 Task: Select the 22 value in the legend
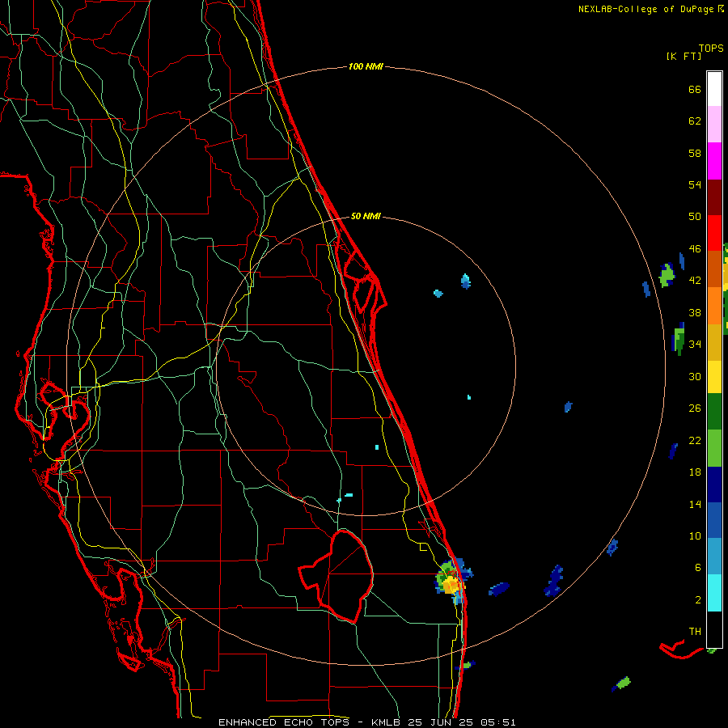(x=695, y=440)
